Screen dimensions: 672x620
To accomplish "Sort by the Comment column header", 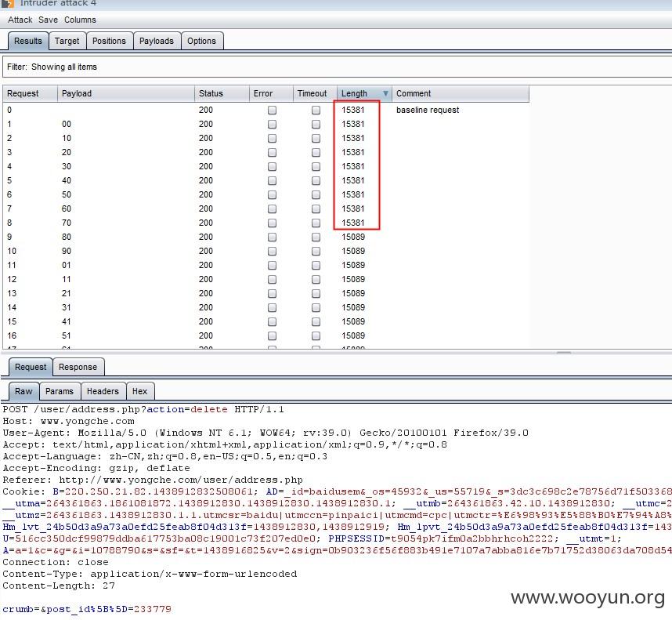I will point(461,93).
